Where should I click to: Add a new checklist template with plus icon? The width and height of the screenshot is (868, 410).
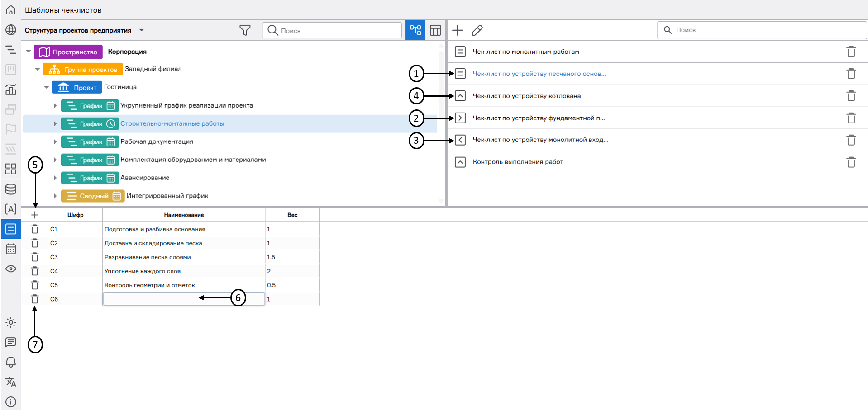(x=458, y=30)
